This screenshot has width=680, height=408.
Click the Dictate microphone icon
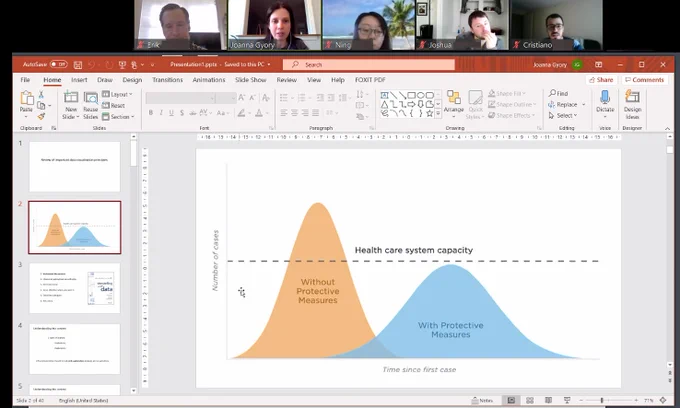[x=605, y=97]
